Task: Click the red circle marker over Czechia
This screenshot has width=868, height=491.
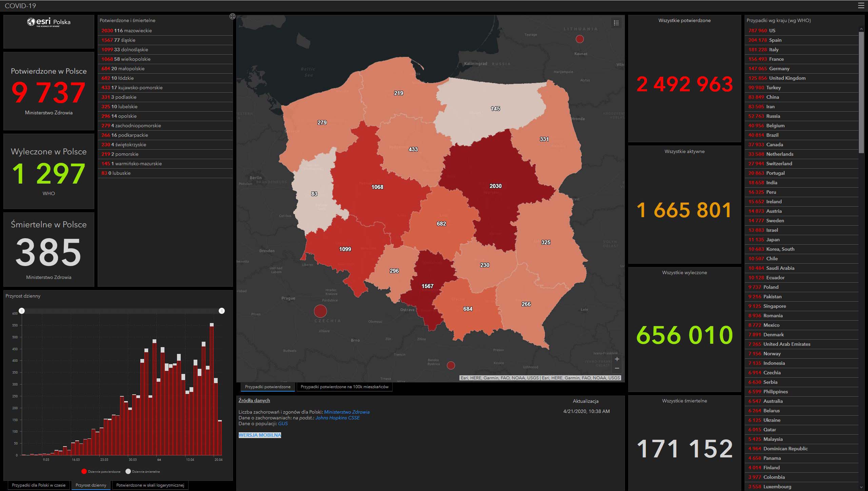Action: click(x=320, y=311)
